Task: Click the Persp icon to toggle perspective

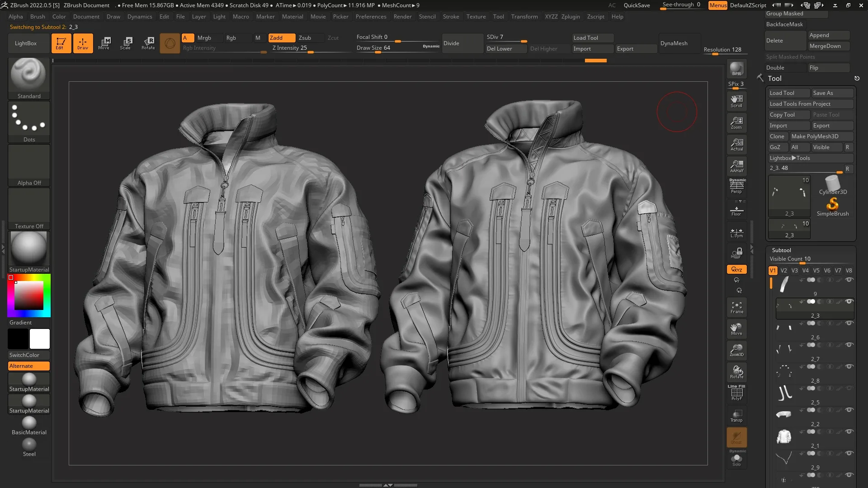Action: (736, 185)
